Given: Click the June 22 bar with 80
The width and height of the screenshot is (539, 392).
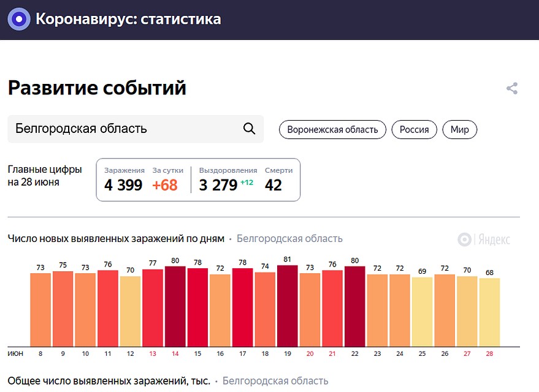Looking at the screenshot, I should (x=355, y=306).
